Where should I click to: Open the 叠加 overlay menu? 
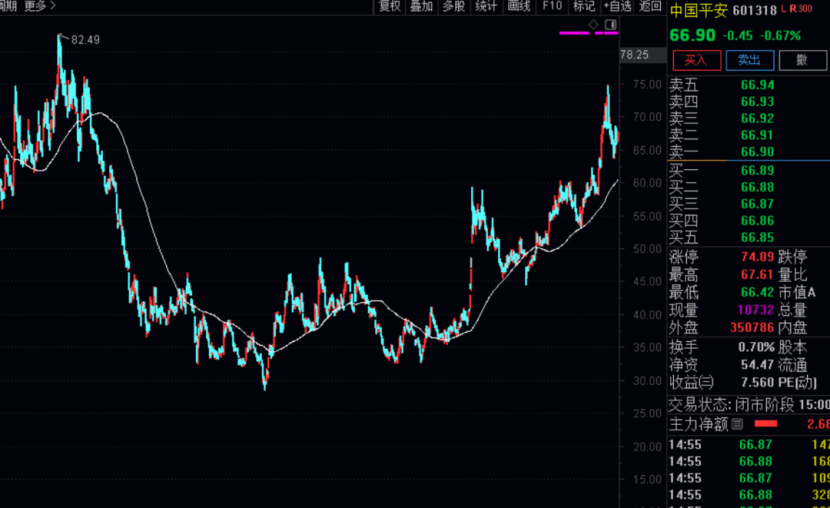click(x=421, y=6)
